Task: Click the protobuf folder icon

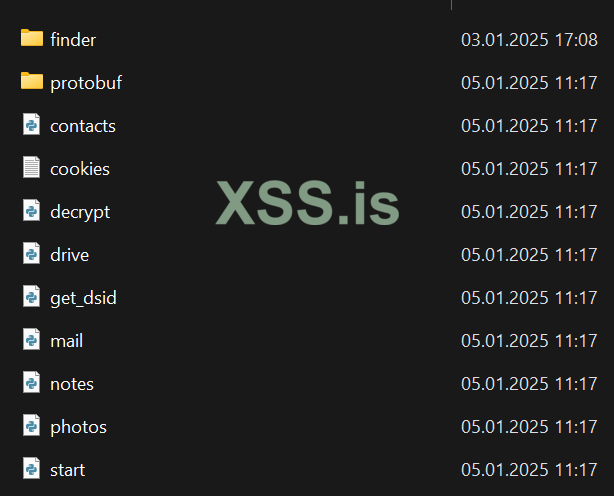Action: pyautogui.click(x=32, y=82)
